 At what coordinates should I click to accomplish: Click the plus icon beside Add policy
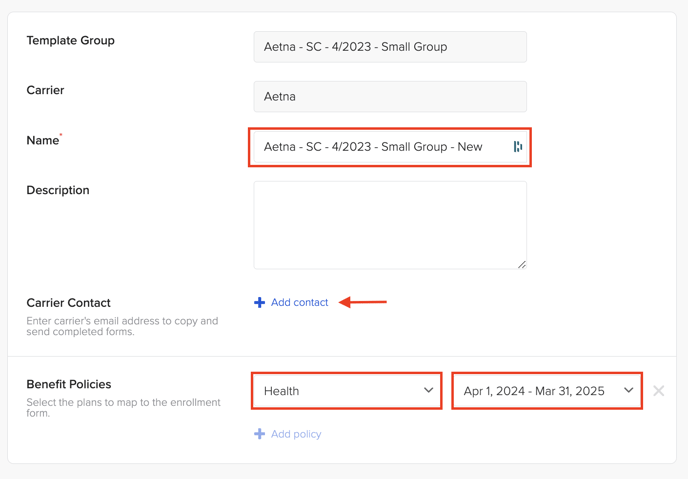pos(259,434)
